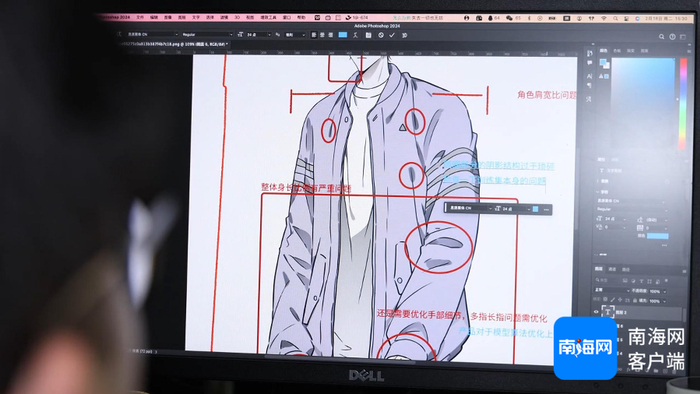Open the Paragraph panel icon in collapsed dock
700x394 pixels.
click(589, 85)
